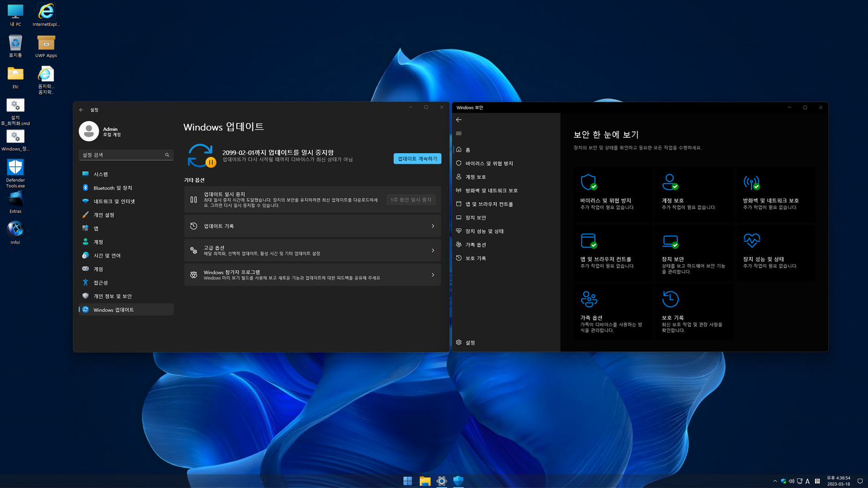Select 개인 정보 및 보안 in sidebar

pos(126,296)
